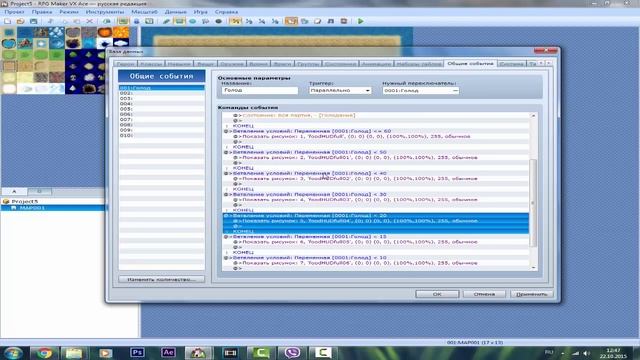Switch to Event editing mode icon
The width and height of the screenshot is (640, 360).
(x=136, y=21)
